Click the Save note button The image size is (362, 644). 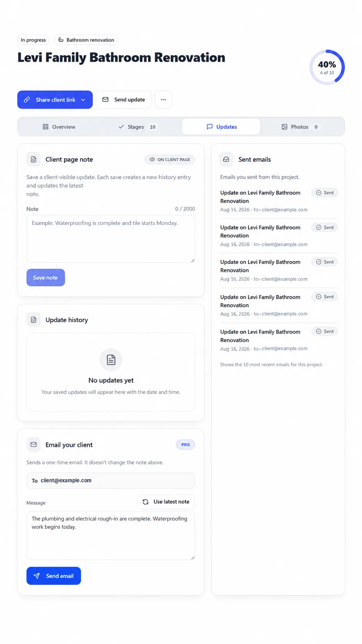pos(45,278)
